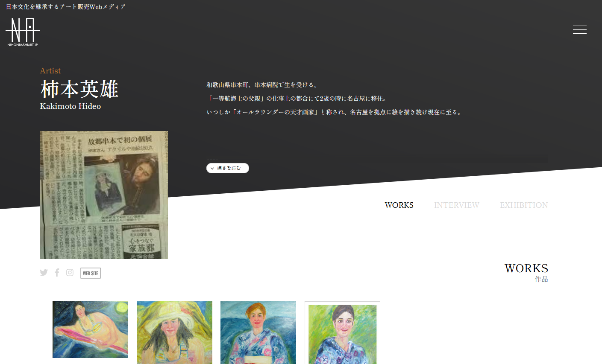Click the NIHONBASHIART.JP logo
Image resolution: width=602 pixels, height=364 pixels.
click(x=23, y=32)
